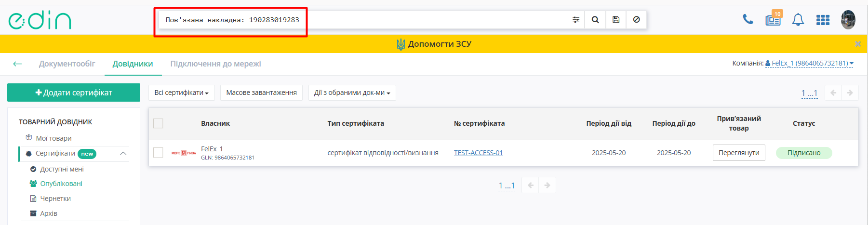The image size is (868, 225).
Task: Click the FelEx_1 owner logo thumbnail
Action: 184,153
